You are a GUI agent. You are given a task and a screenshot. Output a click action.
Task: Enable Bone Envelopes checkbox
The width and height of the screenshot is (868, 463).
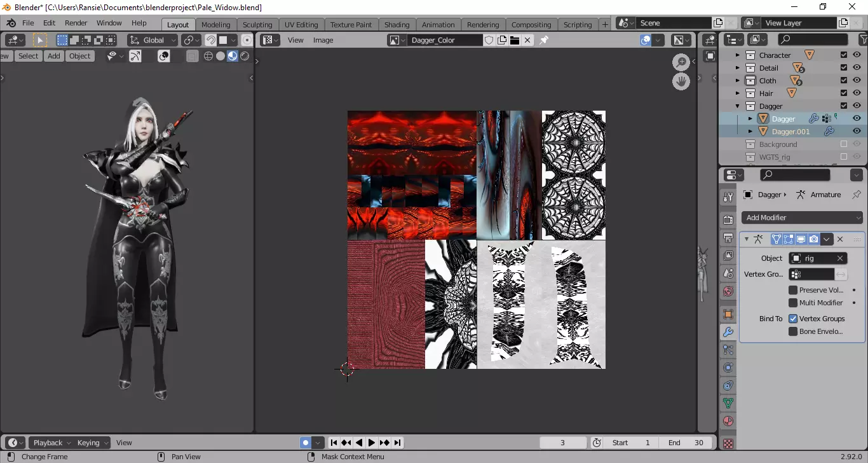(x=793, y=331)
